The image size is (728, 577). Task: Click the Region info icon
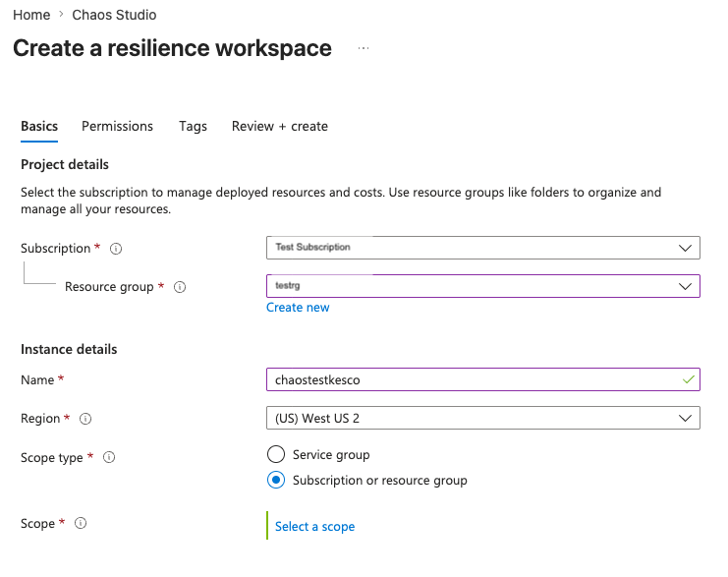[x=85, y=419]
